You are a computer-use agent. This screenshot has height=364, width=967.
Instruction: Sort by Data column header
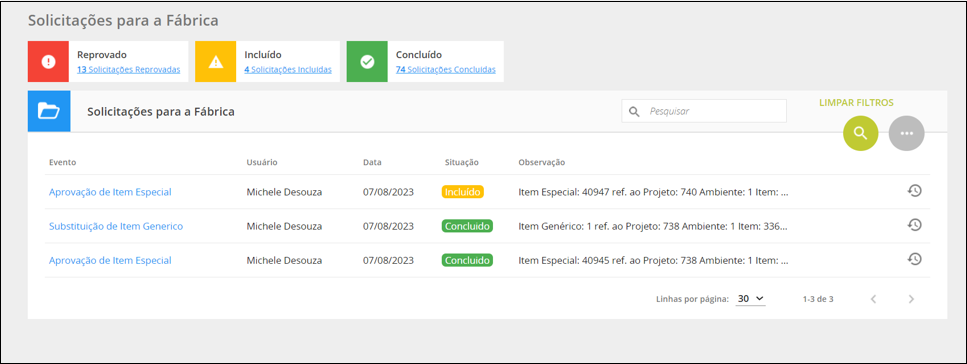[372, 162]
